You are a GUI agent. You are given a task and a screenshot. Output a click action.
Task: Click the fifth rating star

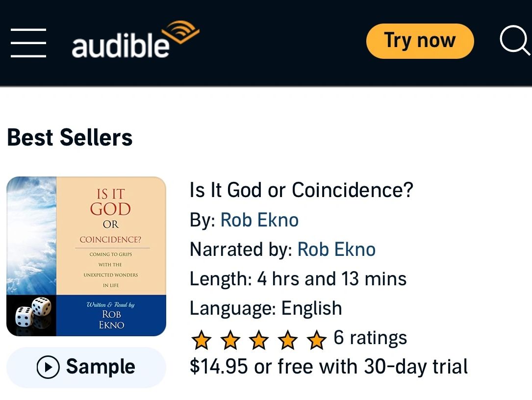click(317, 339)
